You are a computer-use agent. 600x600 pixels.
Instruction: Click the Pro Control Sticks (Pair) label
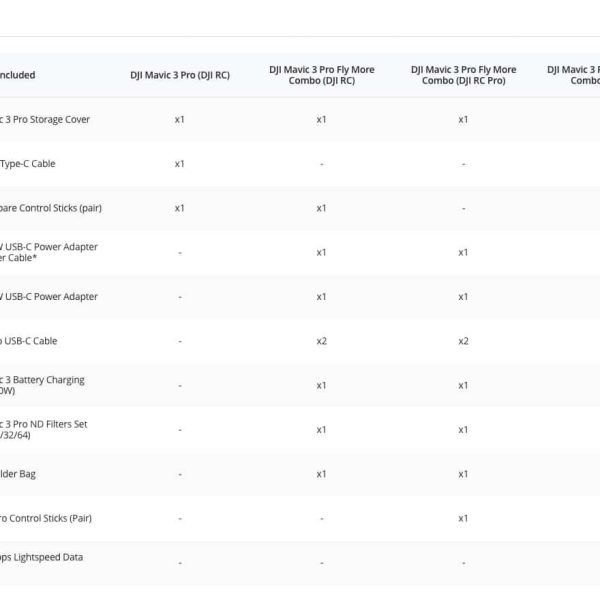click(45, 518)
